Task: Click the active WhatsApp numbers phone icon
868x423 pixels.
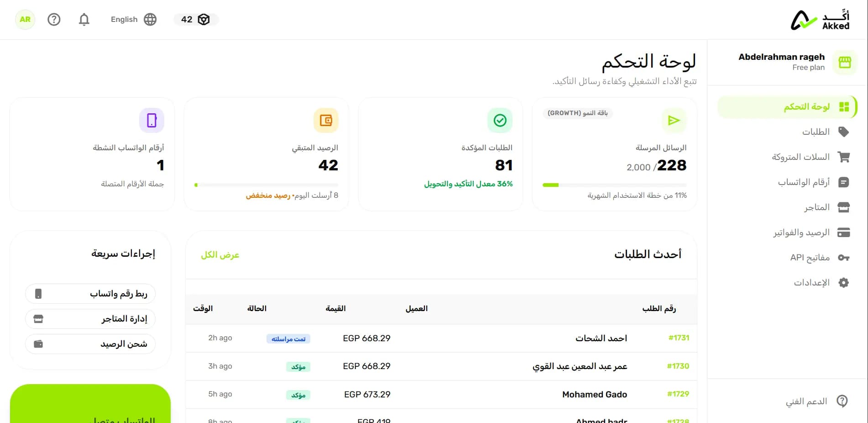Action: (x=152, y=120)
